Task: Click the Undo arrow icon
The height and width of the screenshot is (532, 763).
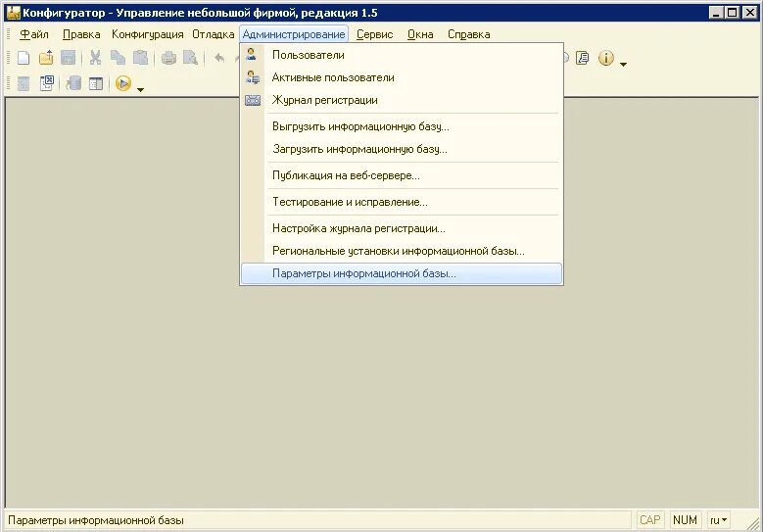Action: coord(219,58)
